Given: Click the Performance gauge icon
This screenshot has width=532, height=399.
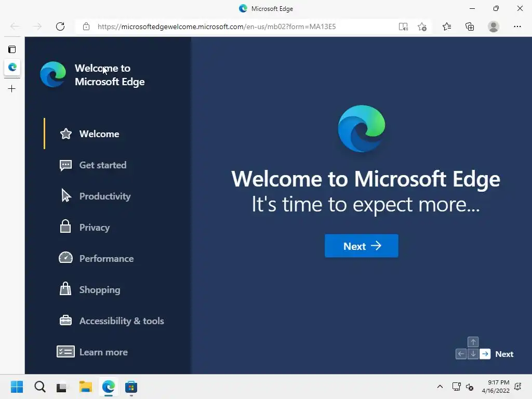Looking at the screenshot, I should coord(65,258).
